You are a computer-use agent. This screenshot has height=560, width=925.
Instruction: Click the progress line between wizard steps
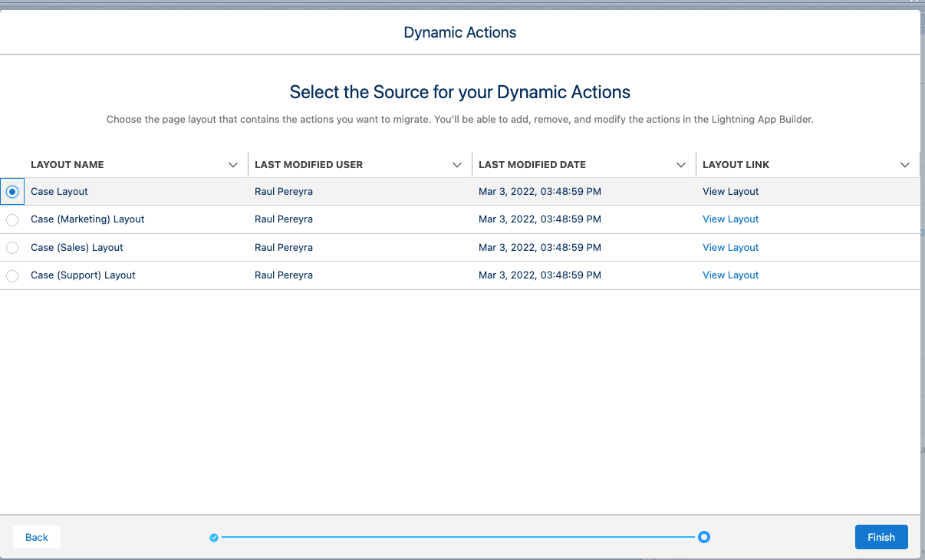[x=459, y=537]
